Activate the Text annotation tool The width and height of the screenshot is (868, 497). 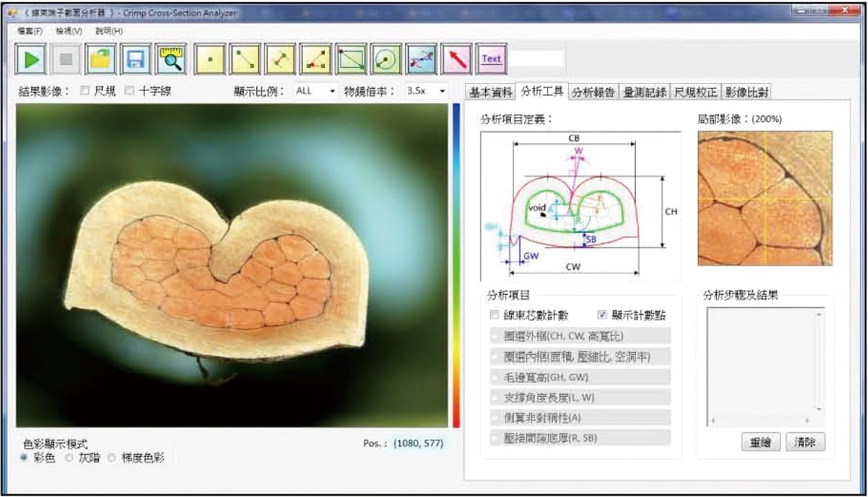491,59
